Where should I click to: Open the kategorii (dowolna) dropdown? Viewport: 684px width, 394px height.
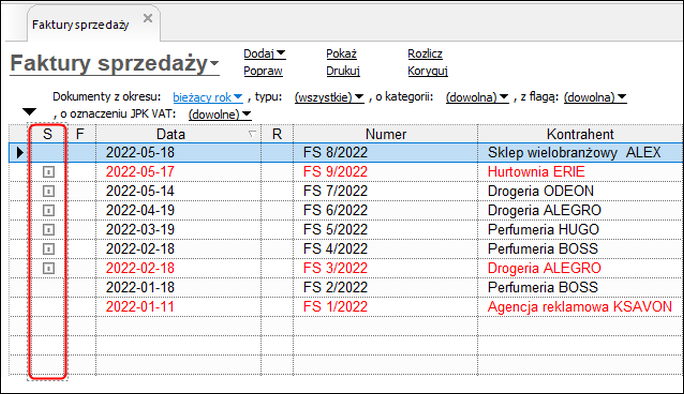click(x=477, y=97)
